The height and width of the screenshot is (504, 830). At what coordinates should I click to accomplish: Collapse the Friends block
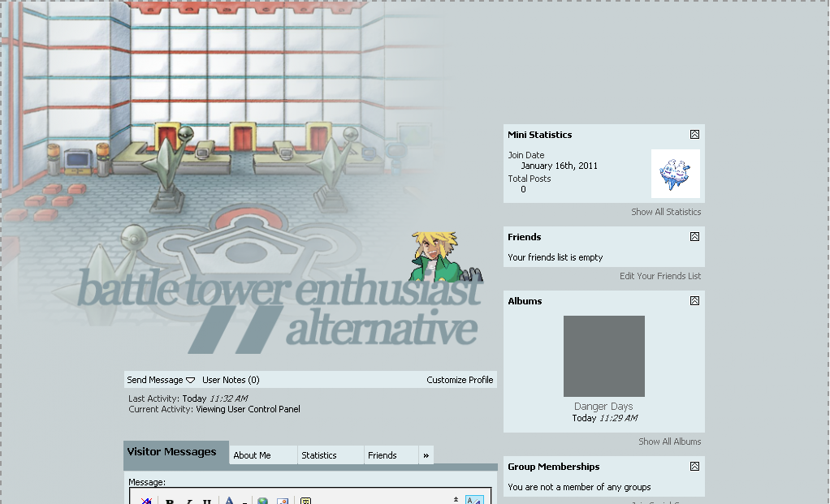[x=694, y=236]
